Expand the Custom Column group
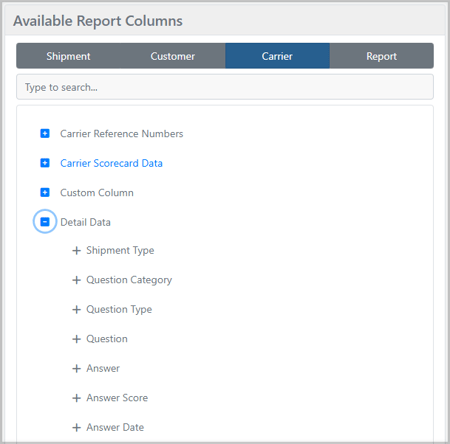This screenshot has width=450, height=444. tap(45, 192)
